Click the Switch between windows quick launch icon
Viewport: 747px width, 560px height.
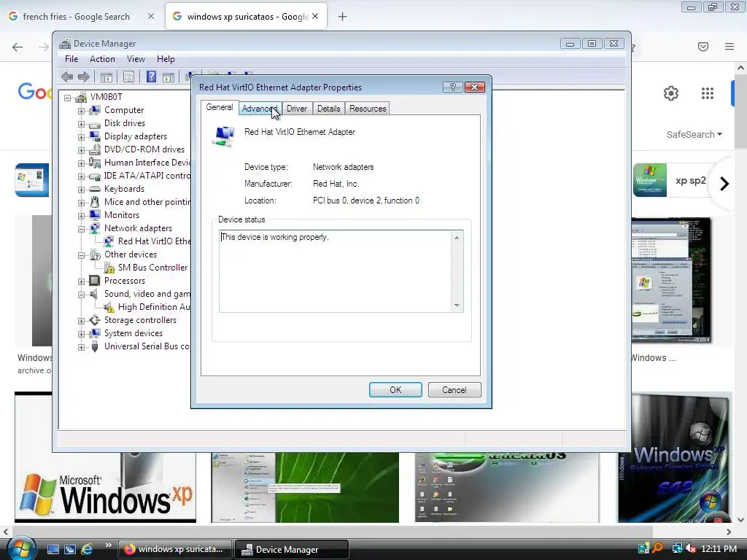[70, 549]
